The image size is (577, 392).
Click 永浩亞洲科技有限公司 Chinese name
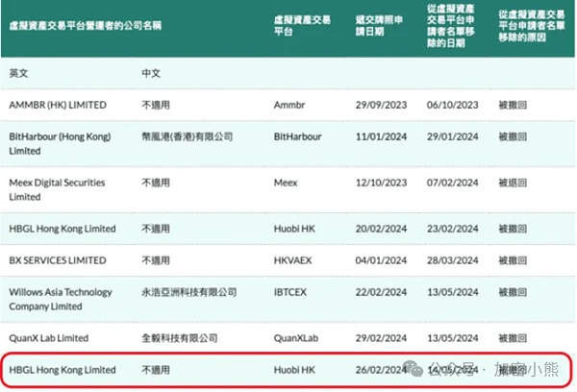(189, 292)
